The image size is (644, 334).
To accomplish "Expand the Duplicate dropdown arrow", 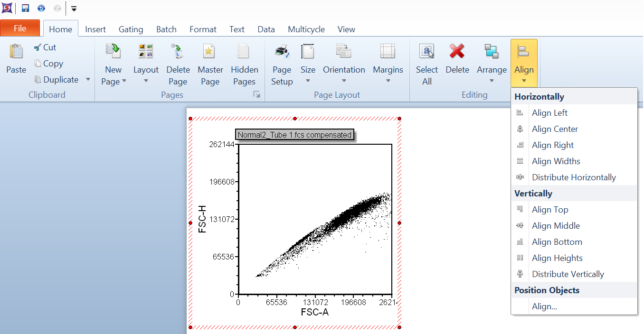I will click(x=88, y=80).
